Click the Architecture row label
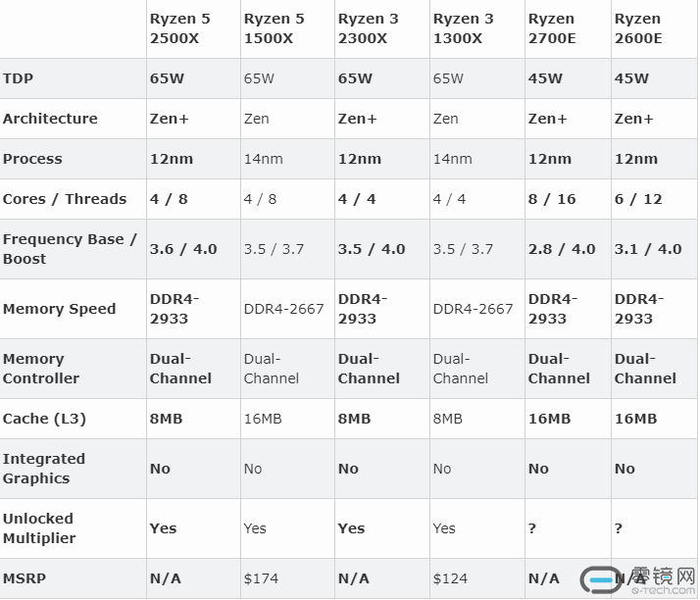Screen dimensions: 700x600 pyautogui.click(x=50, y=119)
